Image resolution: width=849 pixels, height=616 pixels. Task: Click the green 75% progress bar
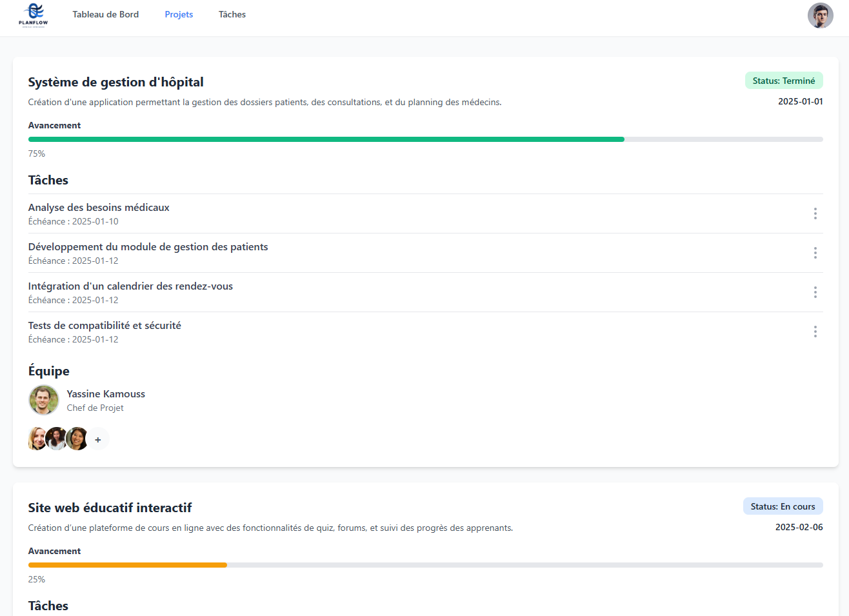coord(323,139)
